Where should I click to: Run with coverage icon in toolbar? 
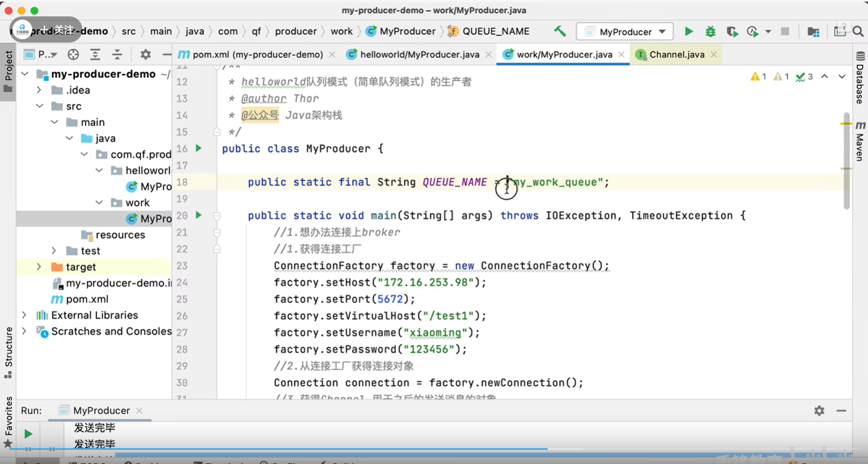click(732, 32)
